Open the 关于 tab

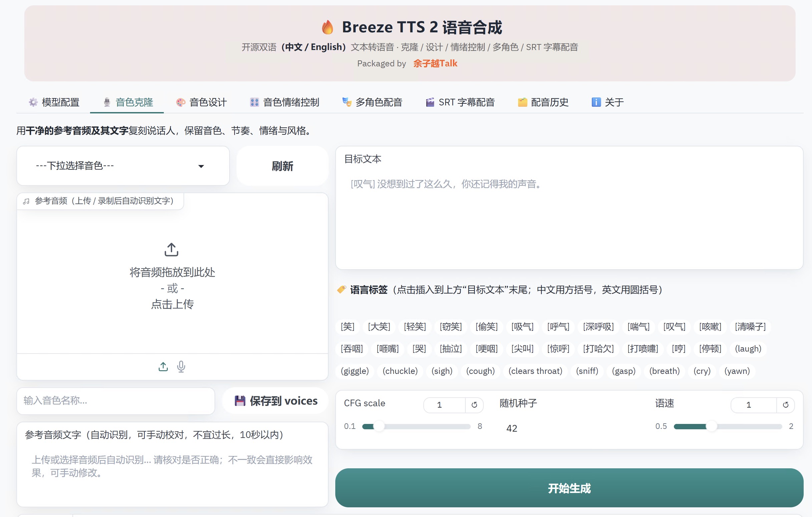click(x=607, y=102)
